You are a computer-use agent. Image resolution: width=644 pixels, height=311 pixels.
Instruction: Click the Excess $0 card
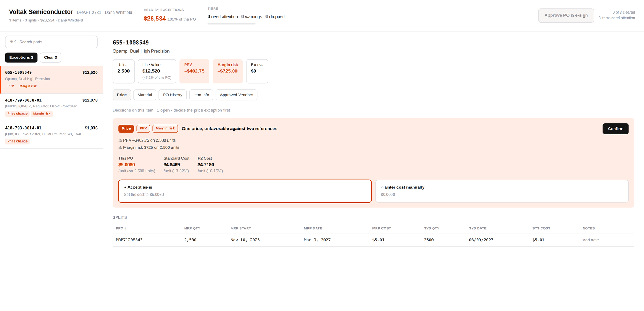pos(257,71)
